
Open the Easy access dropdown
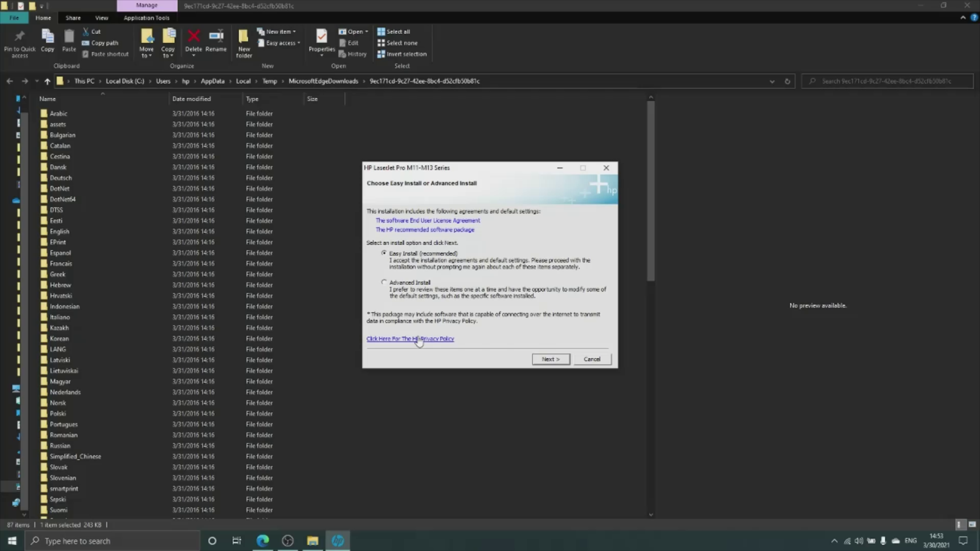tap(279, 43)
